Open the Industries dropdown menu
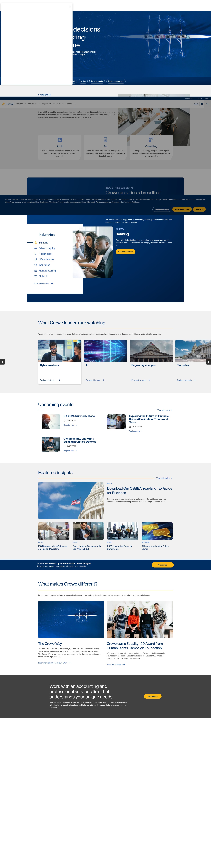The height and width of the screenshot is (868, 211). [34, 104]
